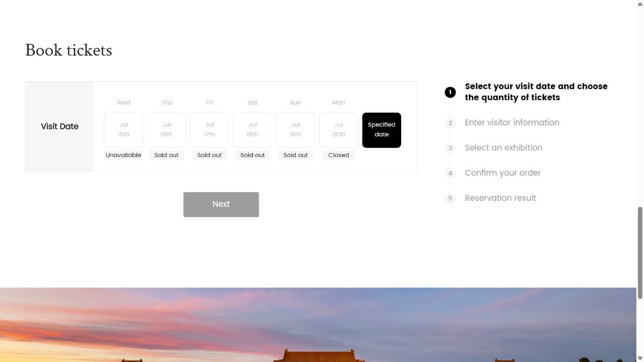The width and height of the screenshot is (644, 362).
Task: Select the Jul 16th Thursday date
Action: pyautogui.click(x=166, y=130)
